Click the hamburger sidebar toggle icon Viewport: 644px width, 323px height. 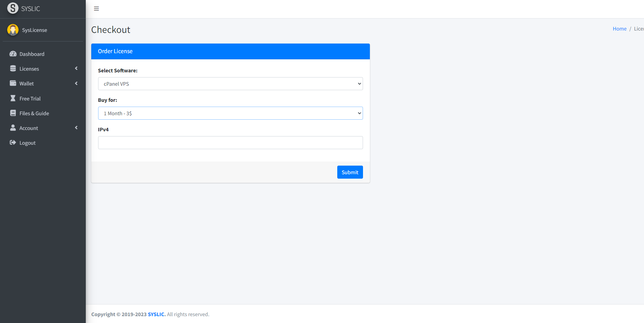tap(96, 9)
